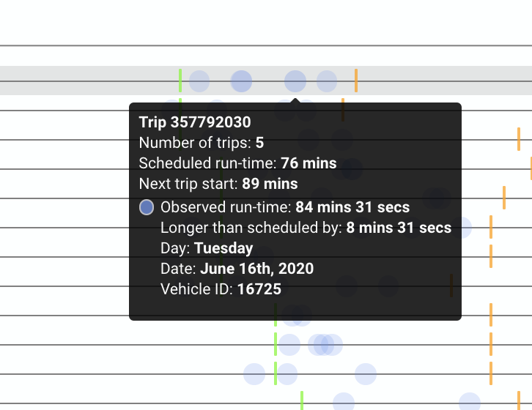This screenshot has height=410, width=532.
Task: Click Longer than scheduled by 8 mins 31 secs
Action: (x=306, y=228)
